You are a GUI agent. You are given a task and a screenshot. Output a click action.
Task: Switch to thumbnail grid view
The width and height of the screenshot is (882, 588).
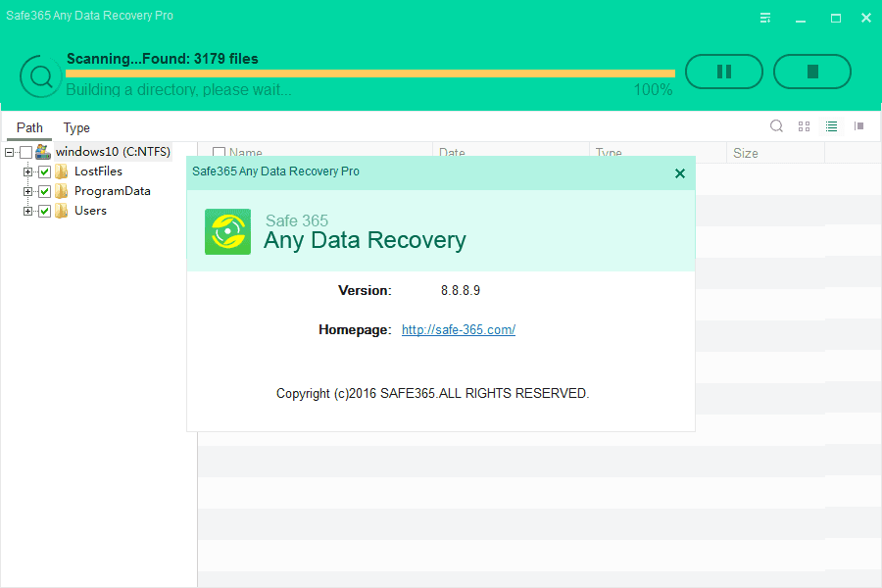(804, 126)
